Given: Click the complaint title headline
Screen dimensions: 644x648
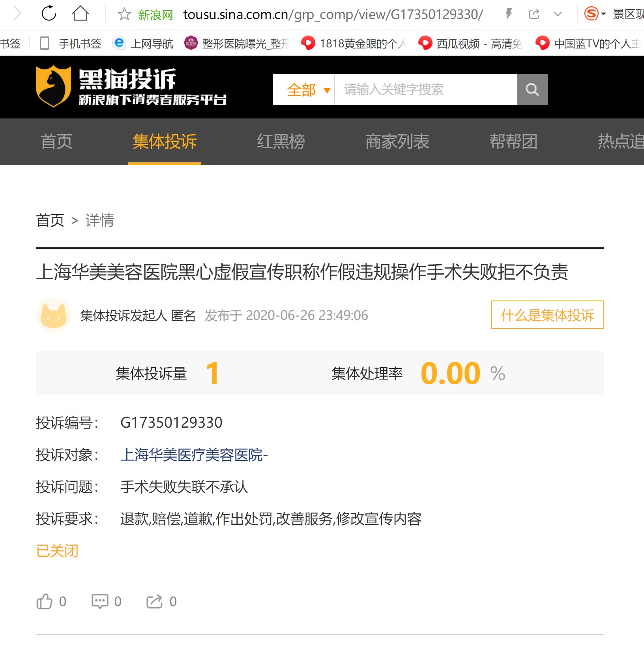Looking at the screenshot, I should [x=302, y=272].
